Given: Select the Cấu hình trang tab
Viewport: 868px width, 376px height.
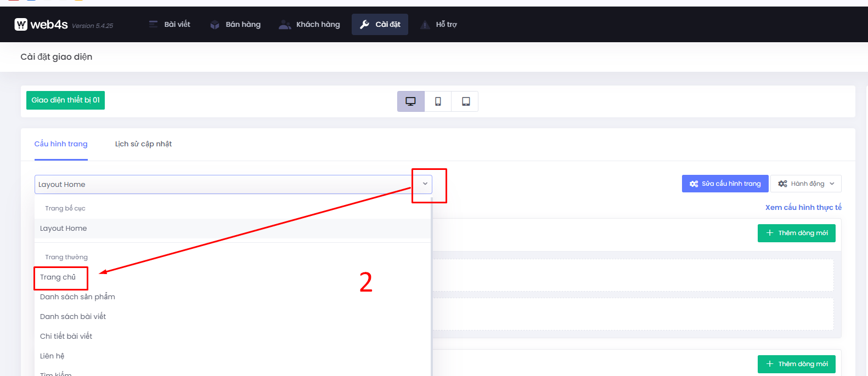Looking at the screenshot, I should click(x=61, y=144).
